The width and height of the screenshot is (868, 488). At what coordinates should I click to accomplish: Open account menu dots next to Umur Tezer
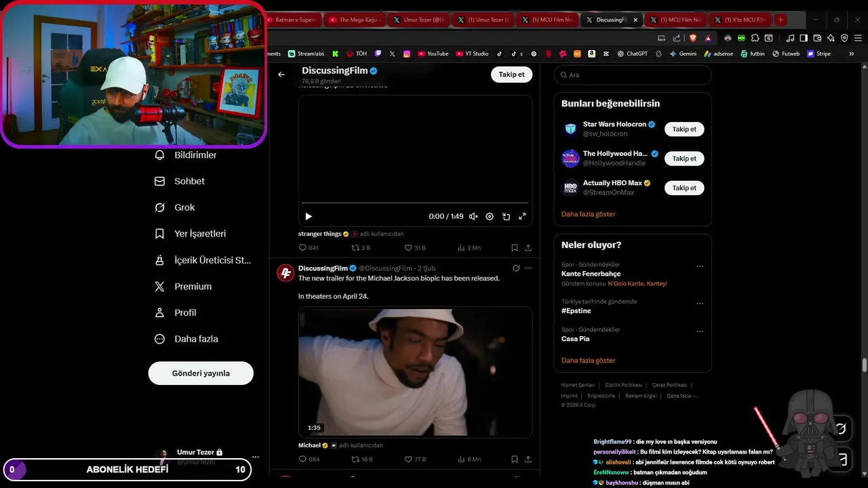coord(255,457)
